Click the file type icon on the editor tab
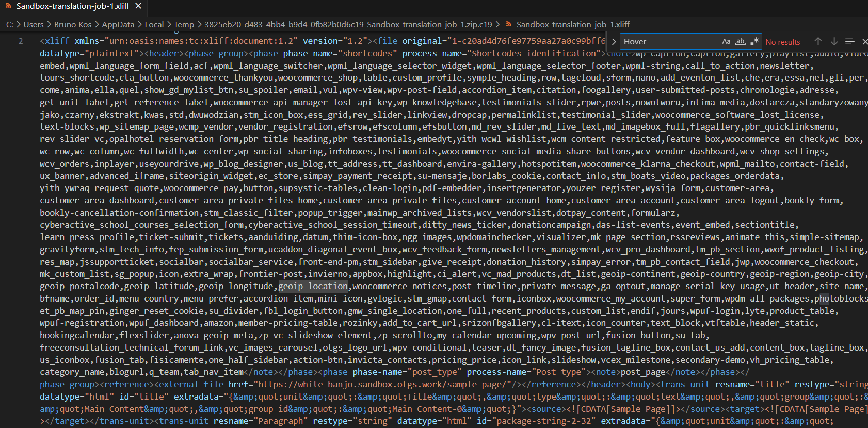868x428 pixels. [8, 6]
